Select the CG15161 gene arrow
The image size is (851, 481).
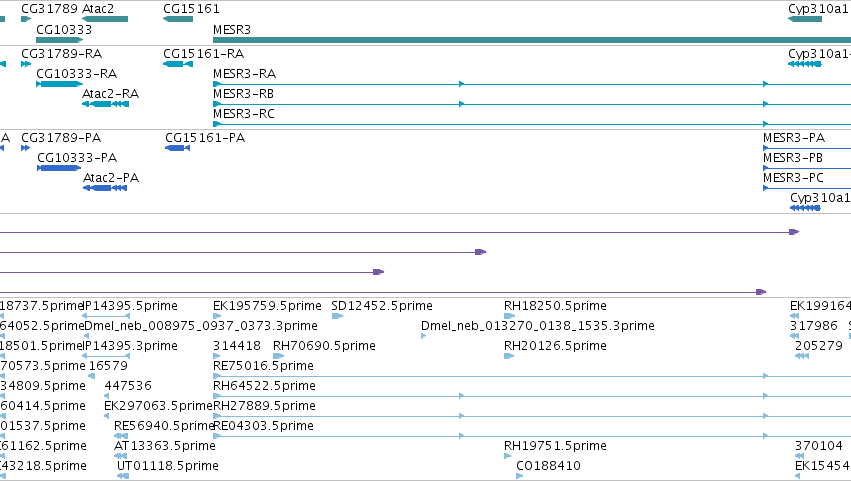[178, 19]
